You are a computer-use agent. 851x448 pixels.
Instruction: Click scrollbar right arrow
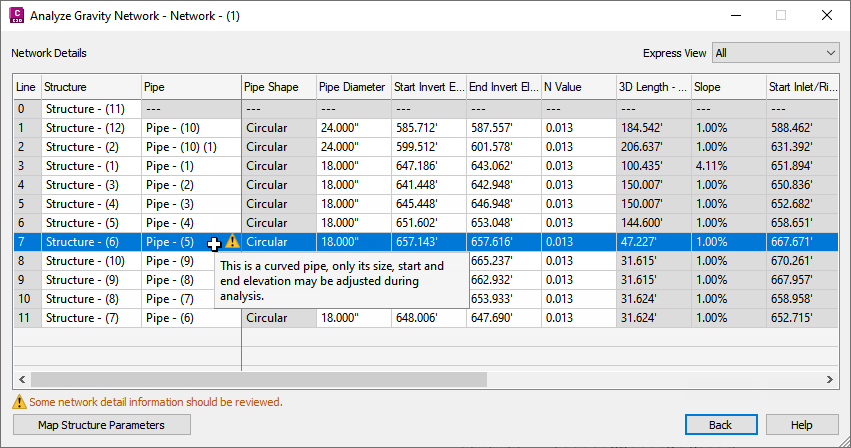[x=830, y=380]
